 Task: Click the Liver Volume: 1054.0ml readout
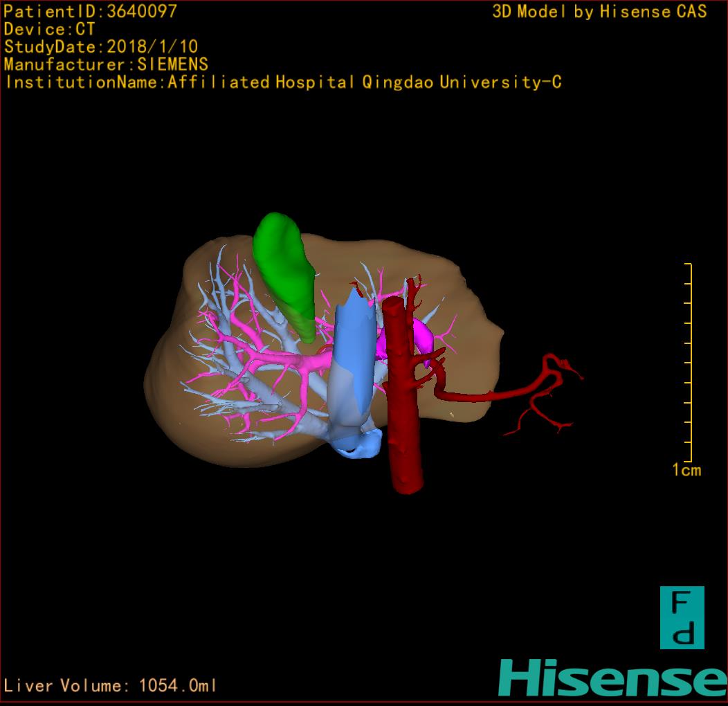pos(110,685)
